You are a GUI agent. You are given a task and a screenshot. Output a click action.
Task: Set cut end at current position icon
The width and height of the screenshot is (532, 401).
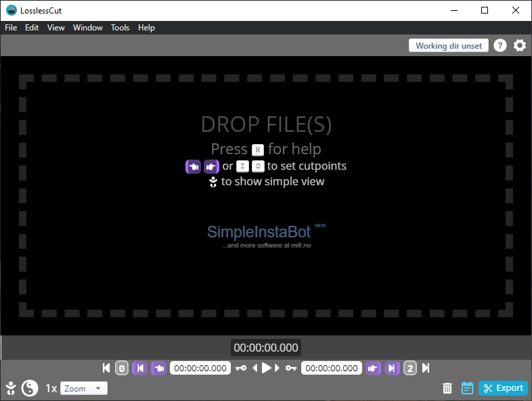[373, 368]
